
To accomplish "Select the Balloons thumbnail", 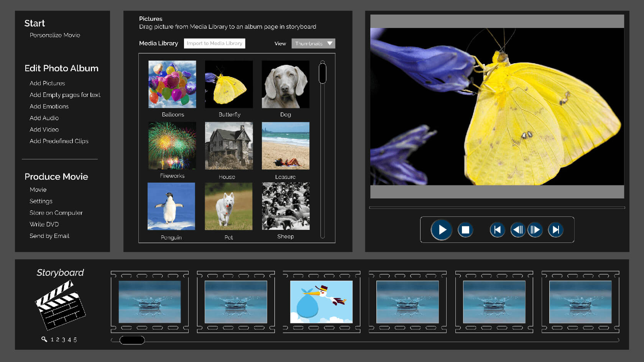I will click(172, 84).
